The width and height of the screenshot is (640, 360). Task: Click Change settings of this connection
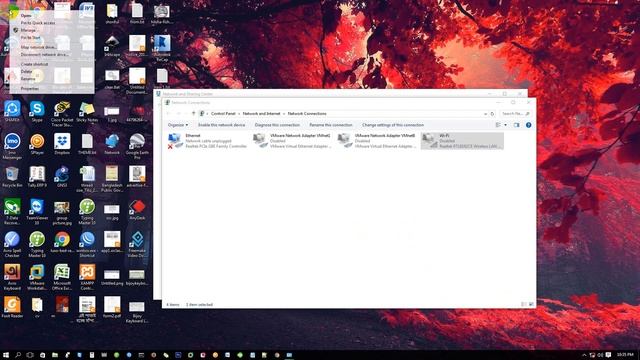393,125
